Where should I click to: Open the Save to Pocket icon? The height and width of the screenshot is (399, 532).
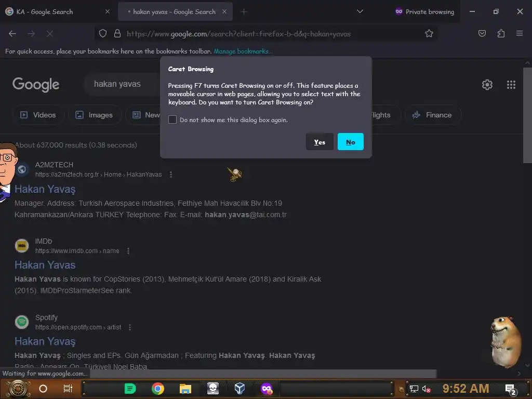(x=482, y=33)
